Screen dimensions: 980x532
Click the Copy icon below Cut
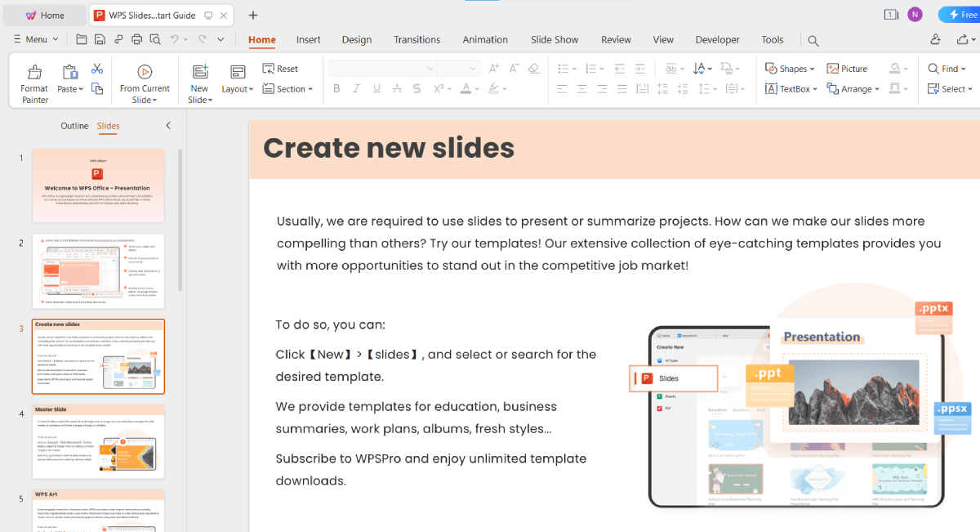tap(97, 89)
